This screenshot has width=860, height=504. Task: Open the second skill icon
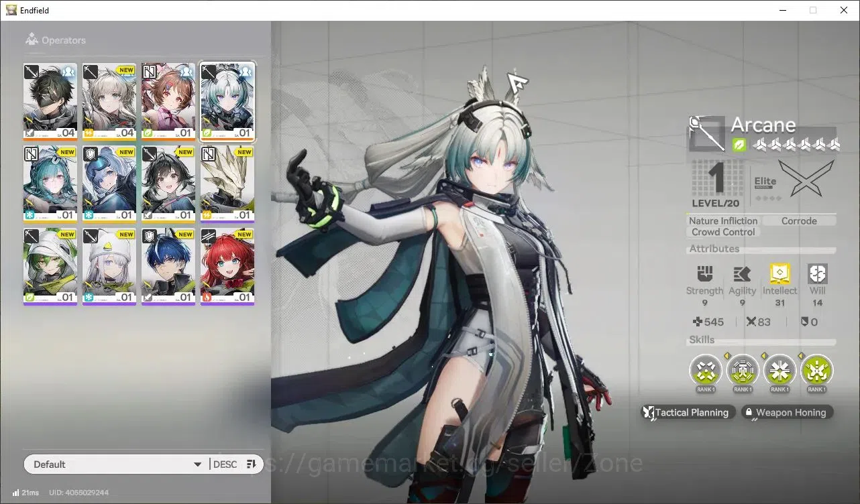point(743,370)
